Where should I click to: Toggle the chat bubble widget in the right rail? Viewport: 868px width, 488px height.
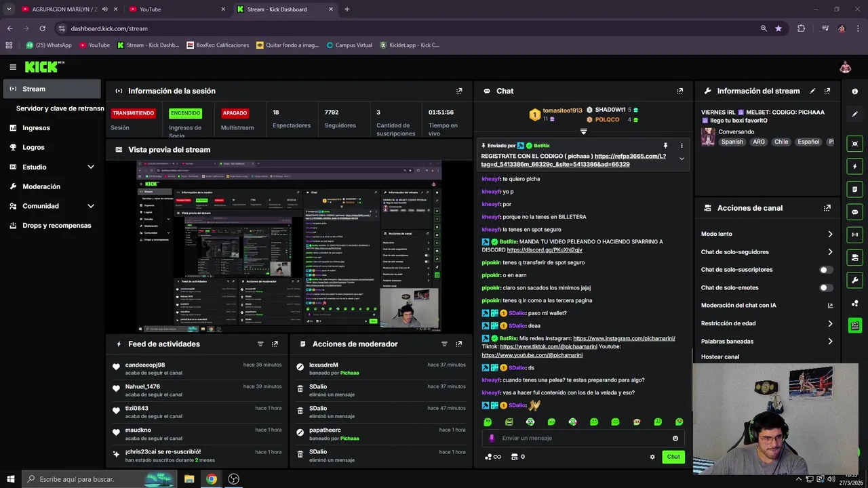coord(854,212)
